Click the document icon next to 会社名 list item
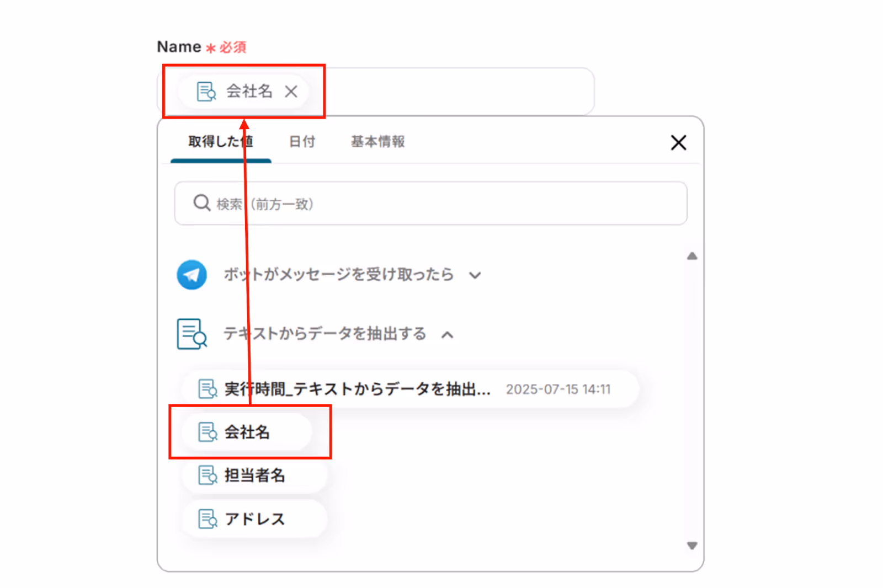The width and height of the screenshot is (883, 588). click(x=208, y=432)
